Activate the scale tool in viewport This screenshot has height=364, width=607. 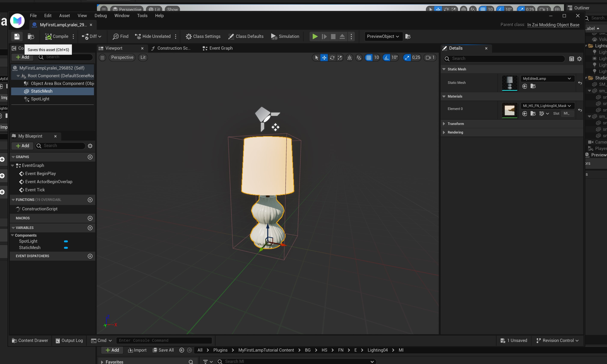[340, 58]
